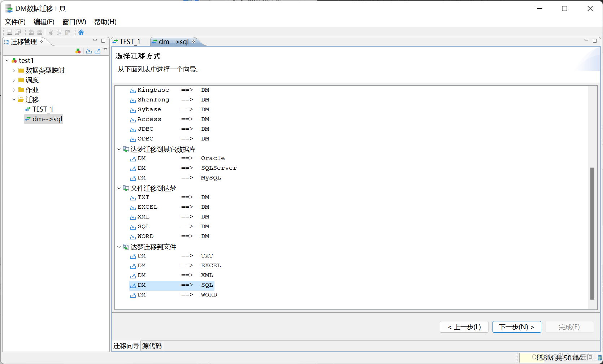Switch to the 源代码 bottom tab

152,346
